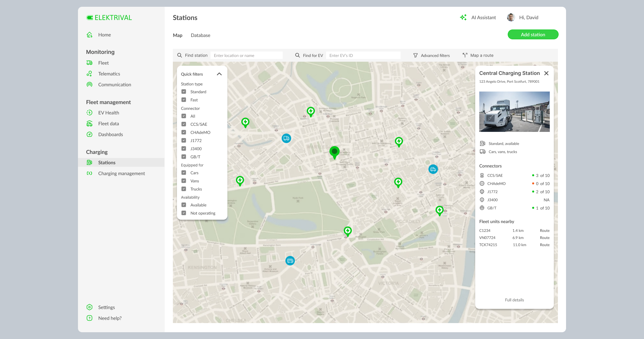Click the Communication signal icon

click(x=89, y=84)
